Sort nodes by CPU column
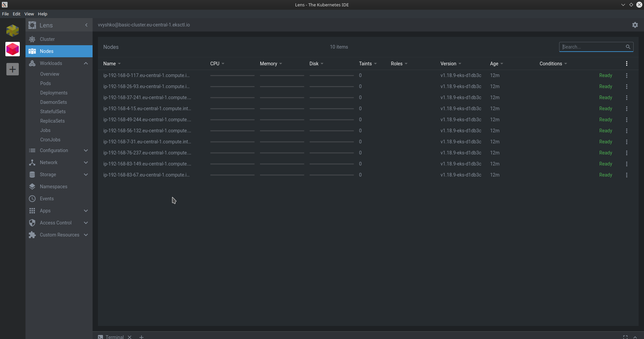Image resolution: width=644 pixels, height=339 pixels. tap(217, 64)
